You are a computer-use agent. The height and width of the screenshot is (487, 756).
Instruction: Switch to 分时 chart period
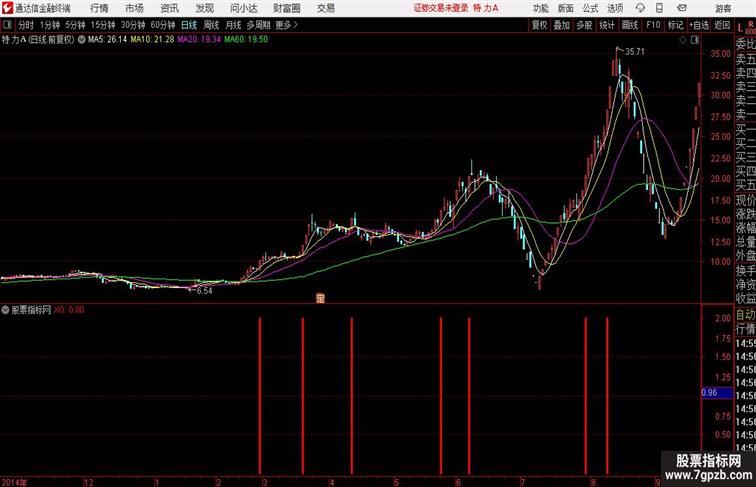(26, 25)
